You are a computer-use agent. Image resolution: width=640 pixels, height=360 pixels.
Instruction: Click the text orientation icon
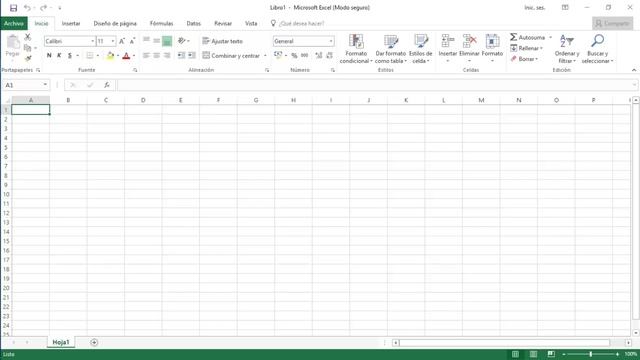pyautogui.click(x=182, y=41)
